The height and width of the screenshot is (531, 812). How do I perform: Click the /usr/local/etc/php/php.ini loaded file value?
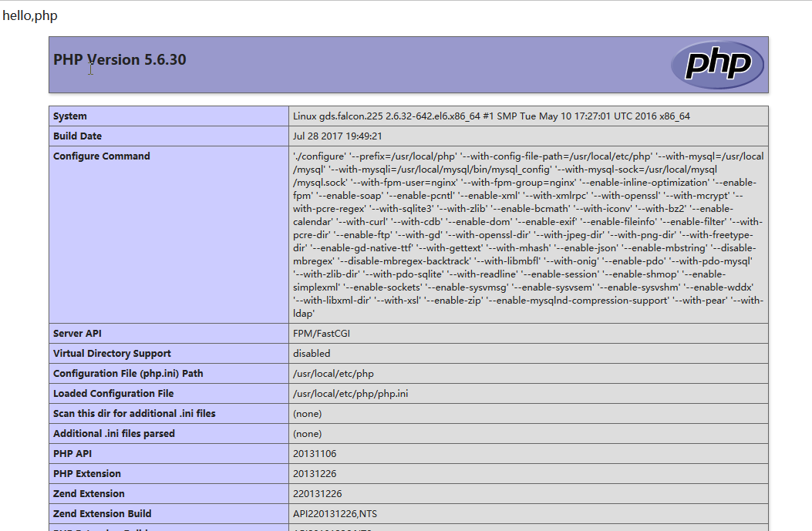[351, 394]
